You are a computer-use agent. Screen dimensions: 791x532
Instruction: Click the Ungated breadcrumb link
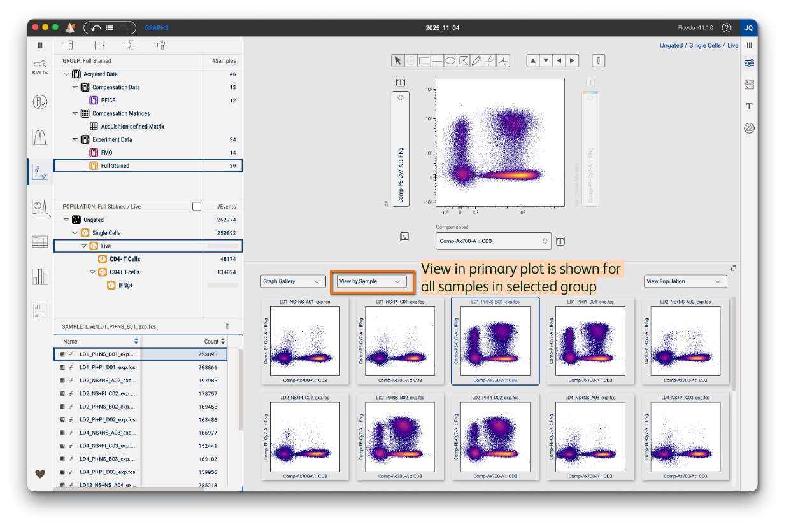click(671, 46)
